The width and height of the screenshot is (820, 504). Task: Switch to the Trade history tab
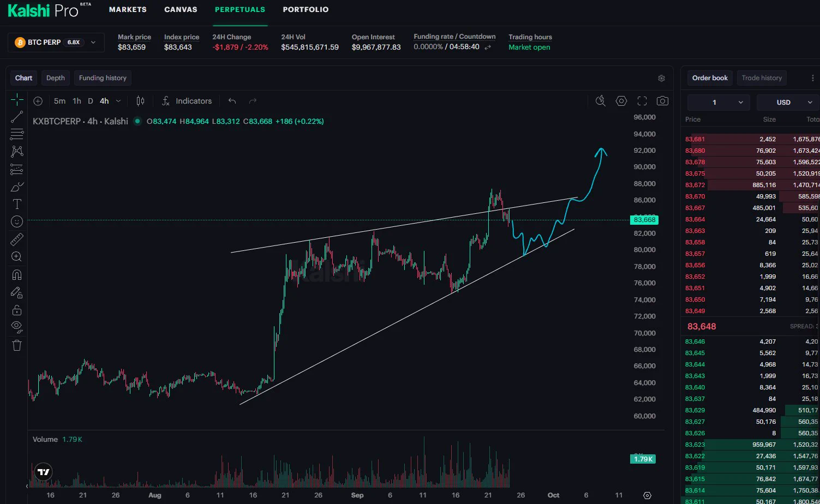point(762,78)
